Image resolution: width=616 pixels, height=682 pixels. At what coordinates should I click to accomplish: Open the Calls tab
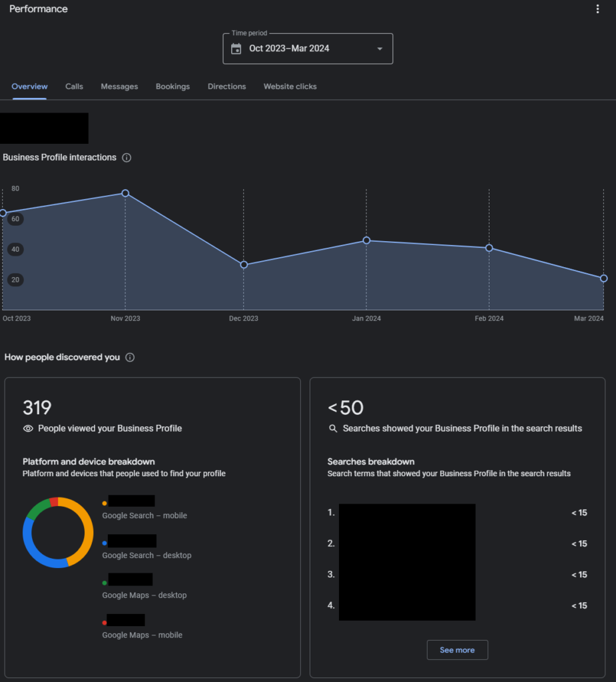(74, 87)
